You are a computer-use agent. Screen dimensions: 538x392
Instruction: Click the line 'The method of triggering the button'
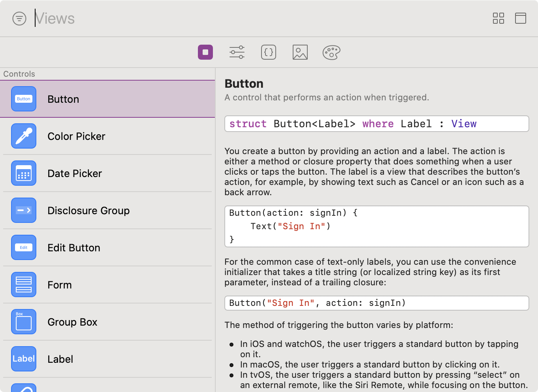[339, 325]
